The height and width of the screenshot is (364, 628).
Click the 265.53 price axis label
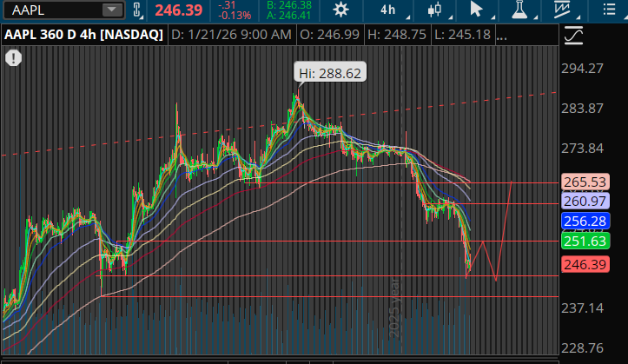(x=585, y=182)
